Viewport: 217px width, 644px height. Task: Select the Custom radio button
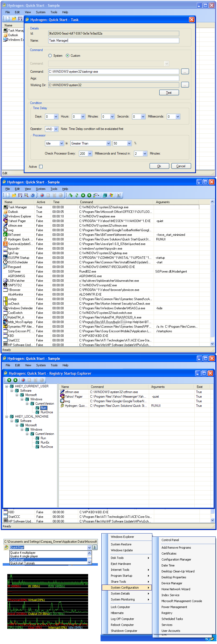click(68, 56)
